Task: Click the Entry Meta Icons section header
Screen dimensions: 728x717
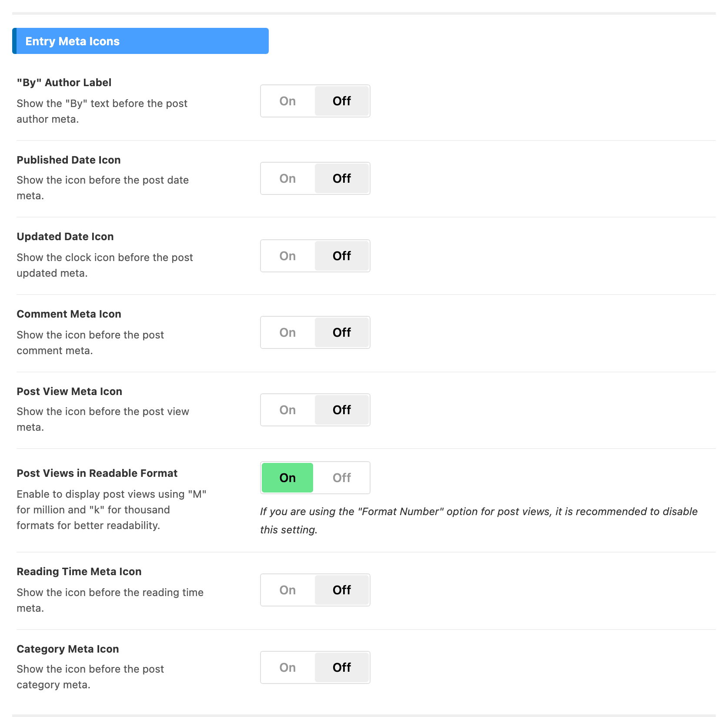Action: pos(140,41)
